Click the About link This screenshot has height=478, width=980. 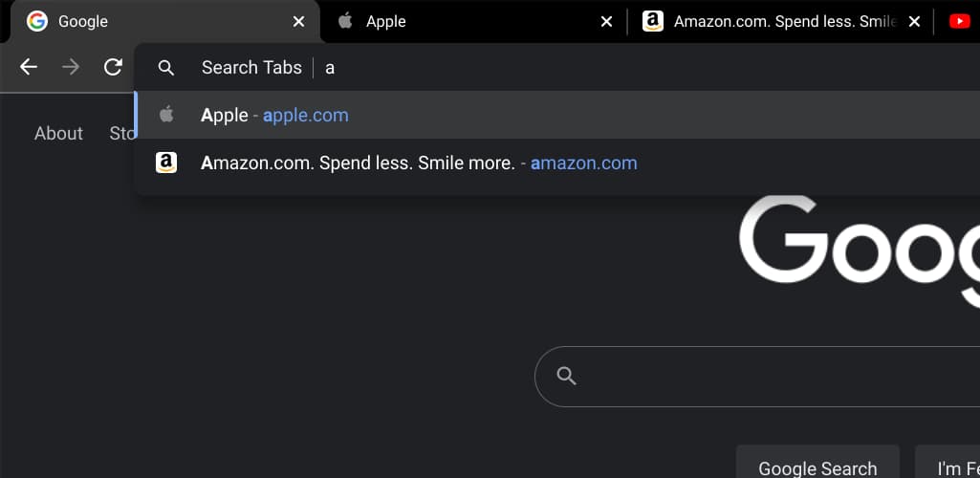[x=58, y=133]
